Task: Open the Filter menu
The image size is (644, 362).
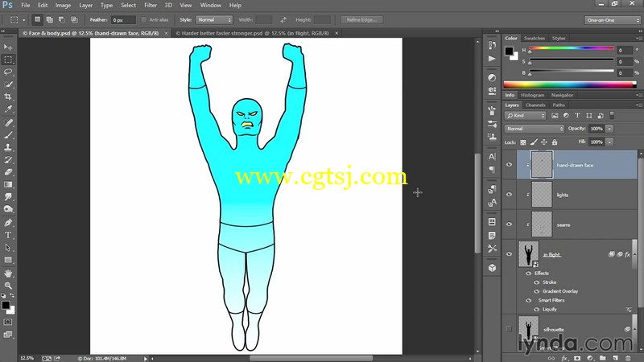Action: [x=151, y=6]
